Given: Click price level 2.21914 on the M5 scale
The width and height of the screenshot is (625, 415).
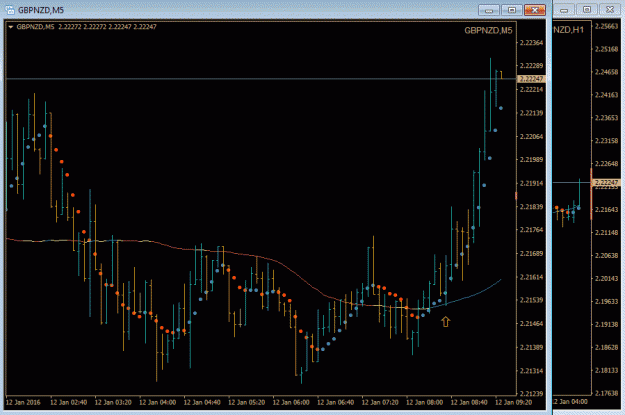Looking at the screenshot, I should click(531, 183).
